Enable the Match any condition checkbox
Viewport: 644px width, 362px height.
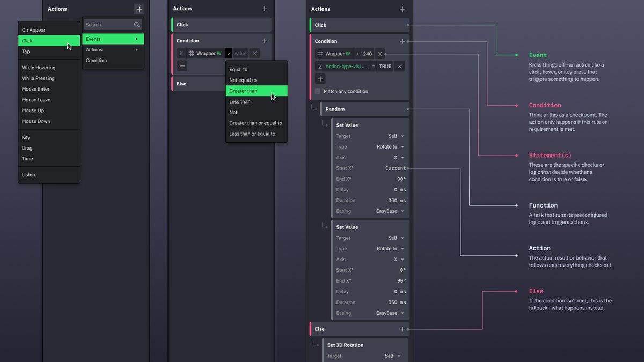click(318, 91)
